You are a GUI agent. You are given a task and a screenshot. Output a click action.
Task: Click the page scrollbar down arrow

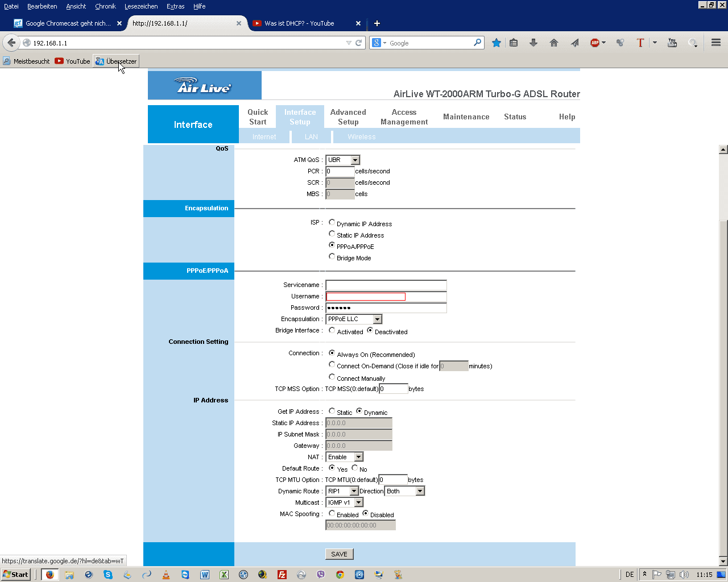pyautogui.click(x=723, y=562)
